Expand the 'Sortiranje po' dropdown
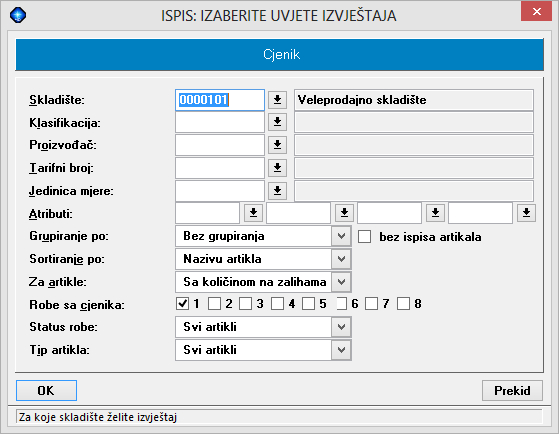Viewport: 559px width, 434px height. pos(341,259)
